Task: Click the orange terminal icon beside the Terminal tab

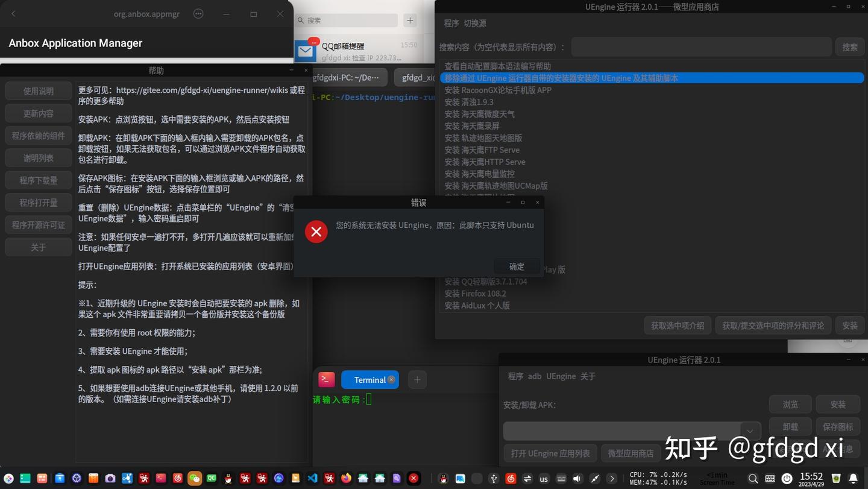Action: coord(326,379)
